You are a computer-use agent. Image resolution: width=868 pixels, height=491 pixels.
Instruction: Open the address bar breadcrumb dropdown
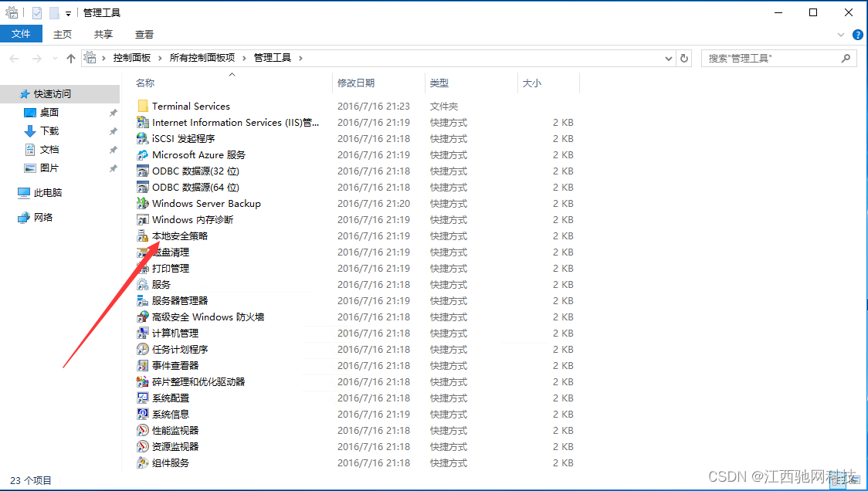tap(669, 58)
